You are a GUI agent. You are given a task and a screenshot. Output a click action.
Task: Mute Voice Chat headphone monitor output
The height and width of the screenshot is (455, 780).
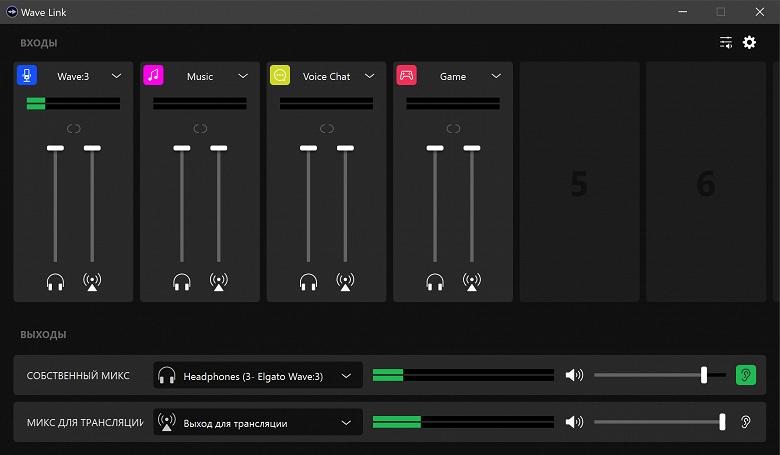[308, 282]
